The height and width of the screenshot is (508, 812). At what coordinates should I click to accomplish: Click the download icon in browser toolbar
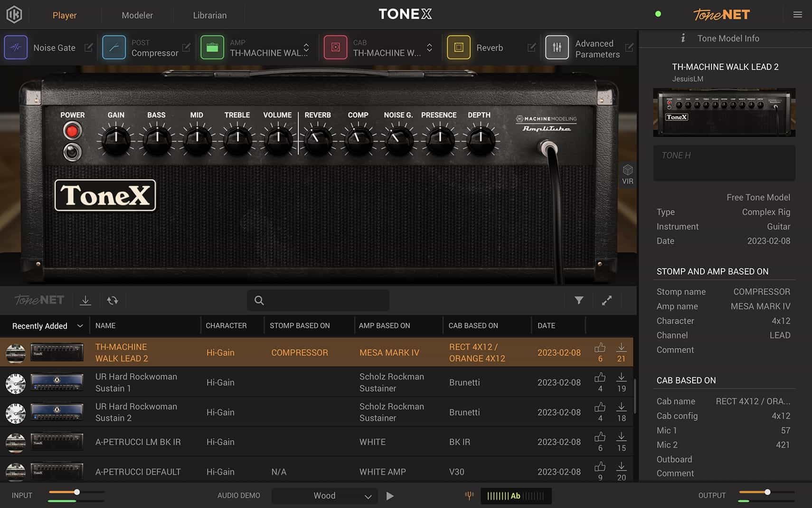[85, 300]
